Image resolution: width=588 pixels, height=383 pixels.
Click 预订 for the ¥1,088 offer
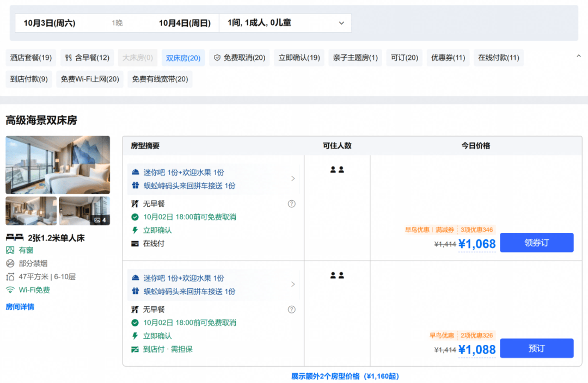click(x=537, y=349)
